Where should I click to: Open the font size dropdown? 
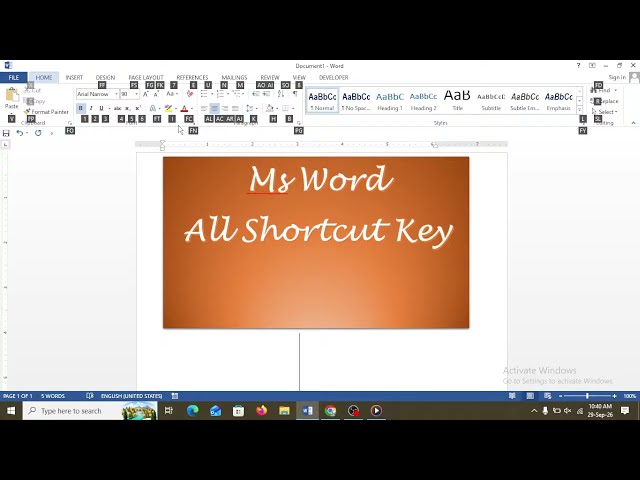(x=136, y=94)
